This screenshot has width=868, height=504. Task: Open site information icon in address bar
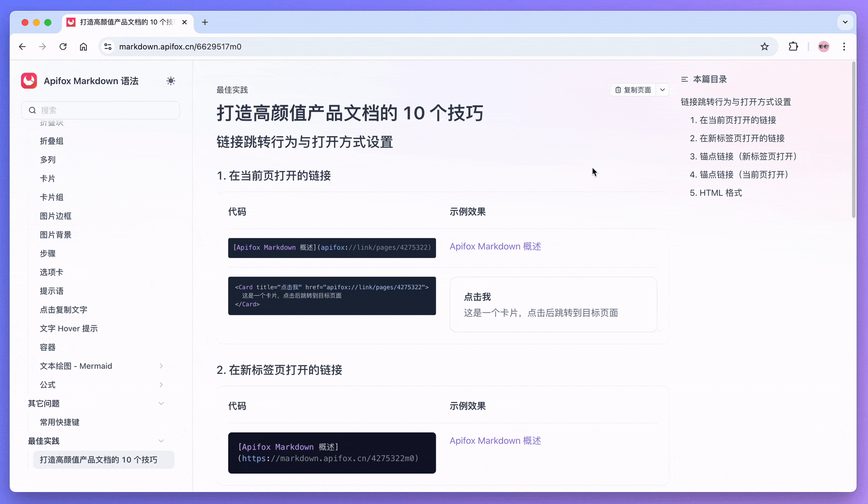click(108, 47)
